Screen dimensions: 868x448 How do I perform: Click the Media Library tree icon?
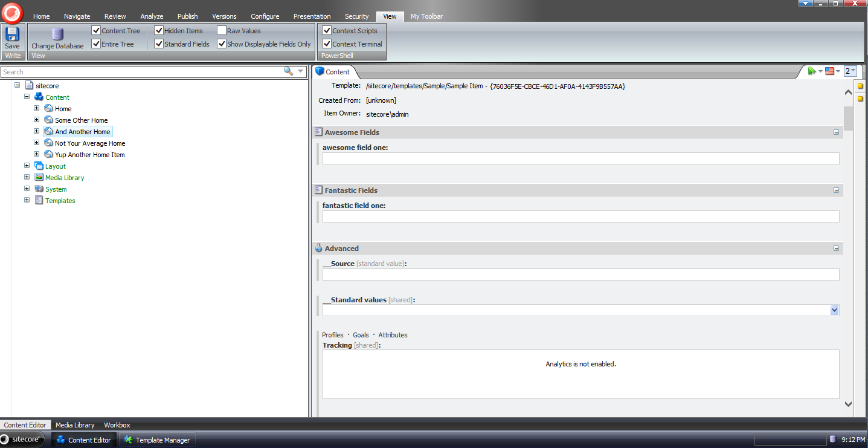(x=39, y=178)
